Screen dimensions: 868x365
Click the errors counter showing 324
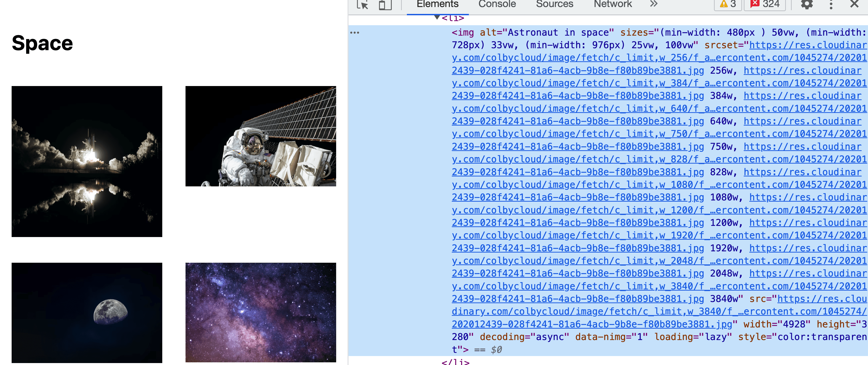pyautogui.click(x=765, y=4)
